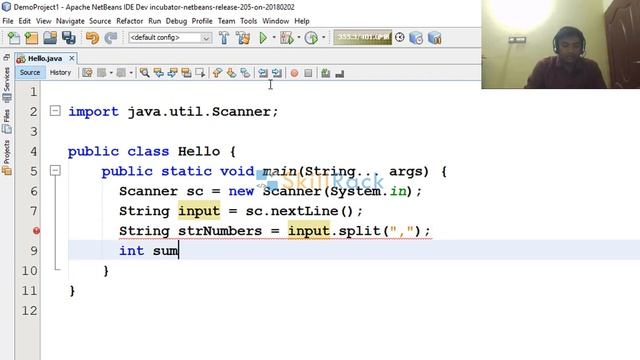Open the Refactor menu
The image size is (640, 360).
[x=129, y=21]
